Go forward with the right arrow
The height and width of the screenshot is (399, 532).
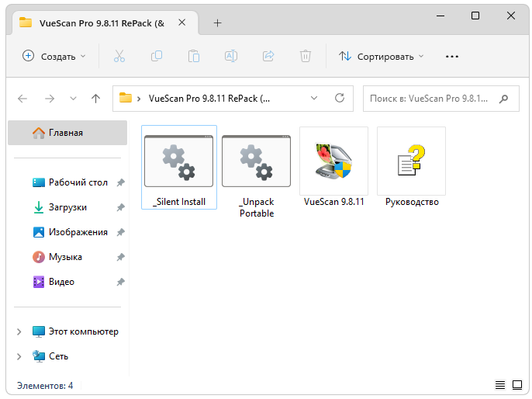[x=50, y=99]
